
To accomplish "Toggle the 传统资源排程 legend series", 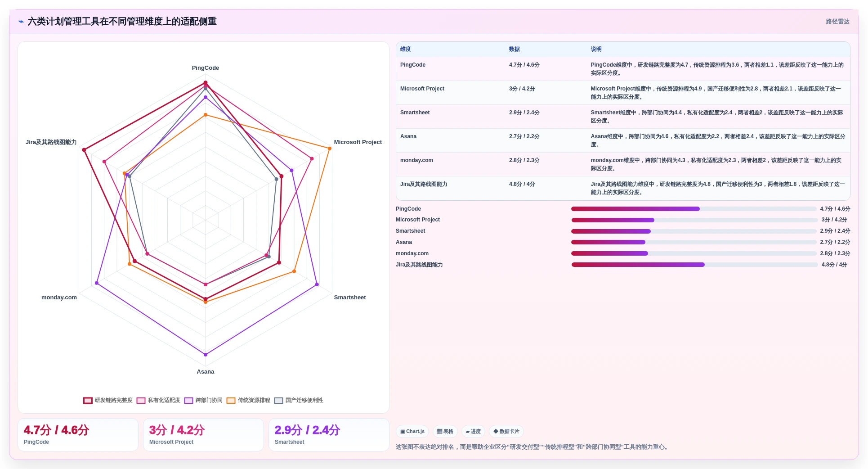I will pos(248,400).
